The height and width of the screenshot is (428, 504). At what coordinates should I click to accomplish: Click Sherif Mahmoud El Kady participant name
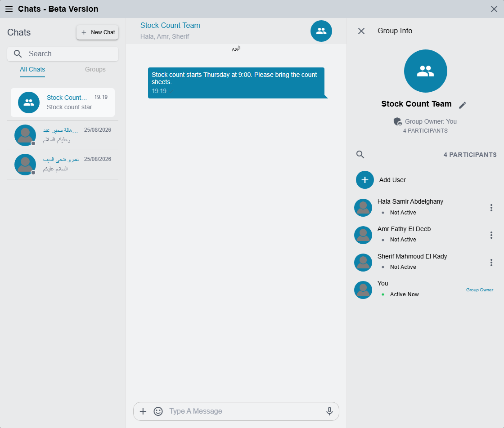click(412, 257)
